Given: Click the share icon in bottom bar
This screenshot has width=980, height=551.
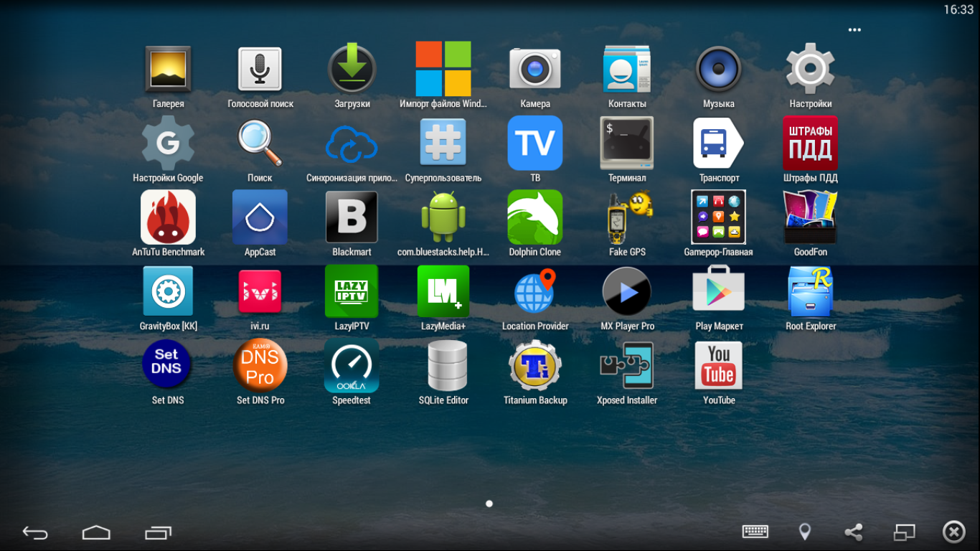Looking at the screenshot, I should 853,532.
